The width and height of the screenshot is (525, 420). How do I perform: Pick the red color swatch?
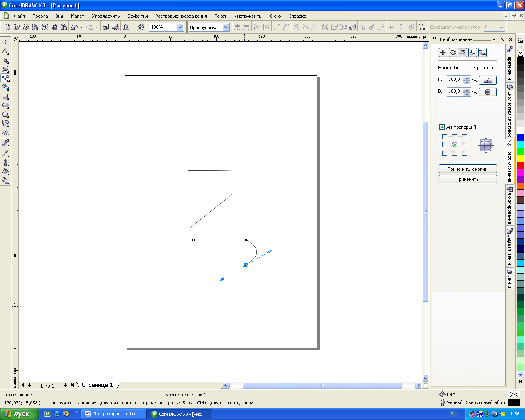pyautogui.click(x=520, y=165)
